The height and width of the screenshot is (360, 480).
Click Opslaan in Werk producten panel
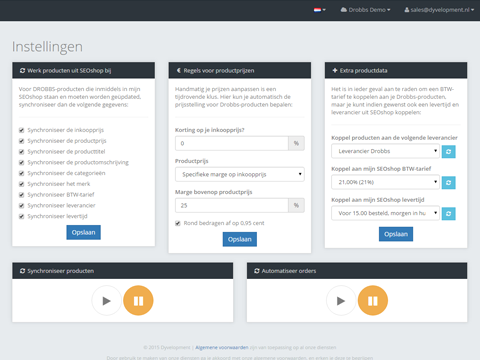pyautogui.click(x=83, y=232)
